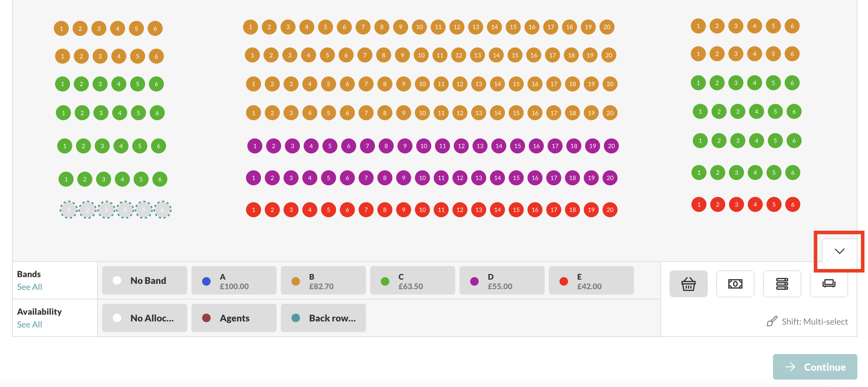The image size is (868, 387).
Task: Select orange seat 10 in top center row
Action: coord(419,27)
